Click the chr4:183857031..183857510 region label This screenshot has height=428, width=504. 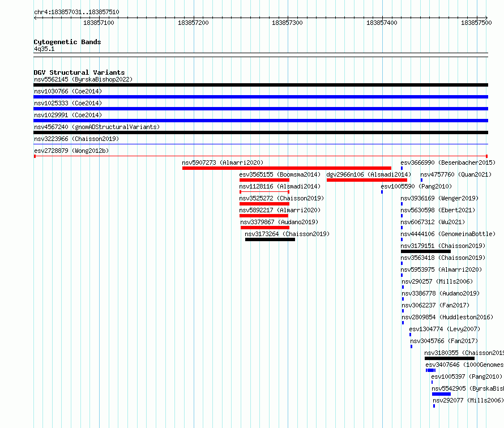point(76,12)
